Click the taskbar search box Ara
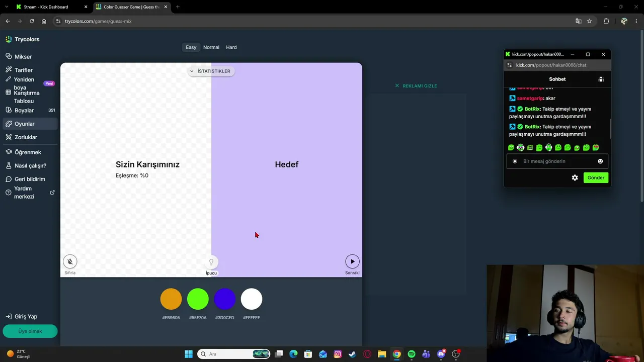 tap(234, 354)
